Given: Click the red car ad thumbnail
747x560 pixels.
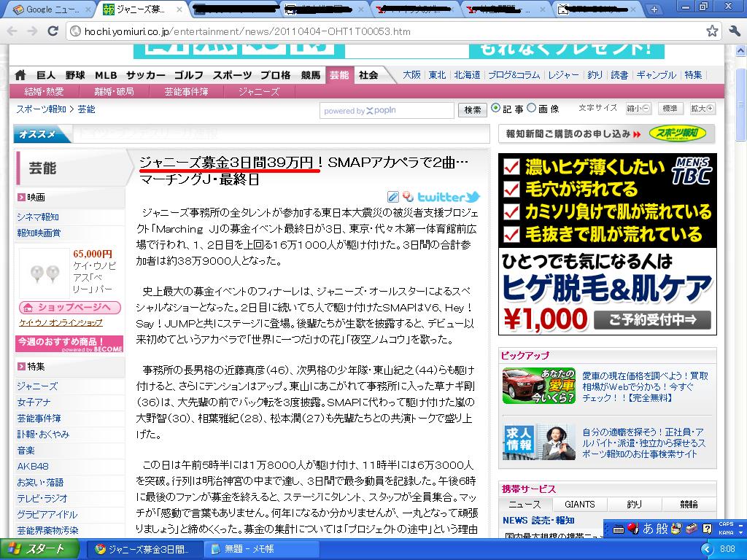Looking at the screenshot, I should [x=539, y=386].
